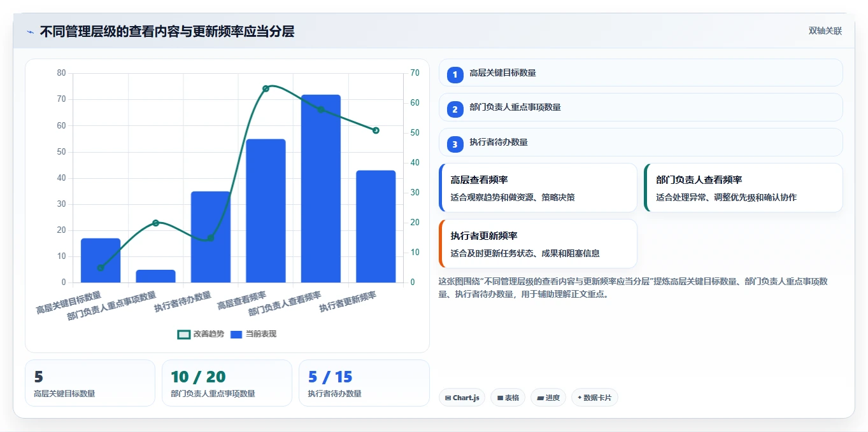
Task: Click the trend line peak point above 高层查看频率
Action: click(266, 88)
